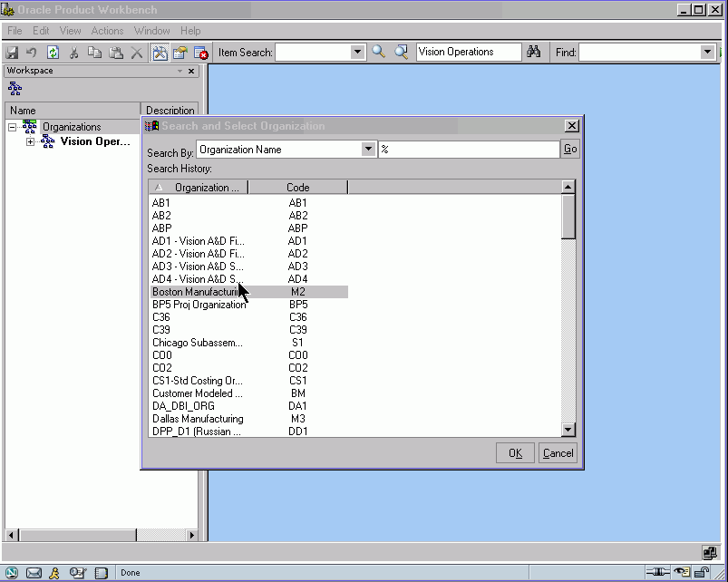Expand the Vision Oper... tree node

point(30,141)
